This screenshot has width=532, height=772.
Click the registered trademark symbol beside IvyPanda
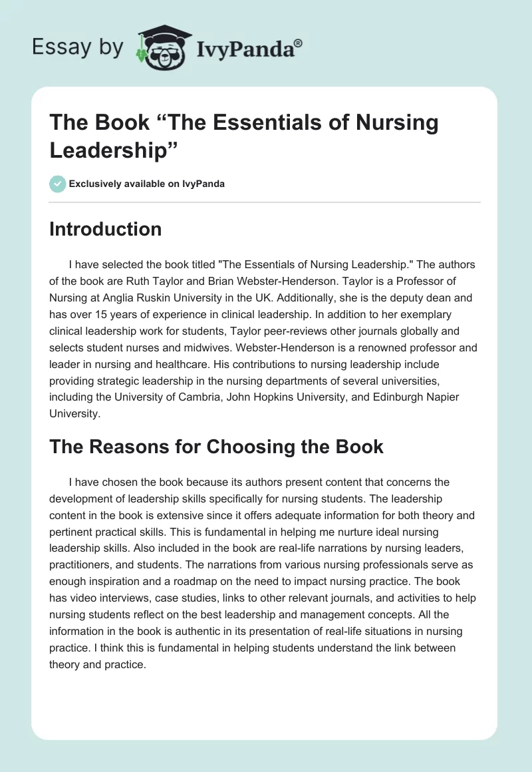pos(299,43)
